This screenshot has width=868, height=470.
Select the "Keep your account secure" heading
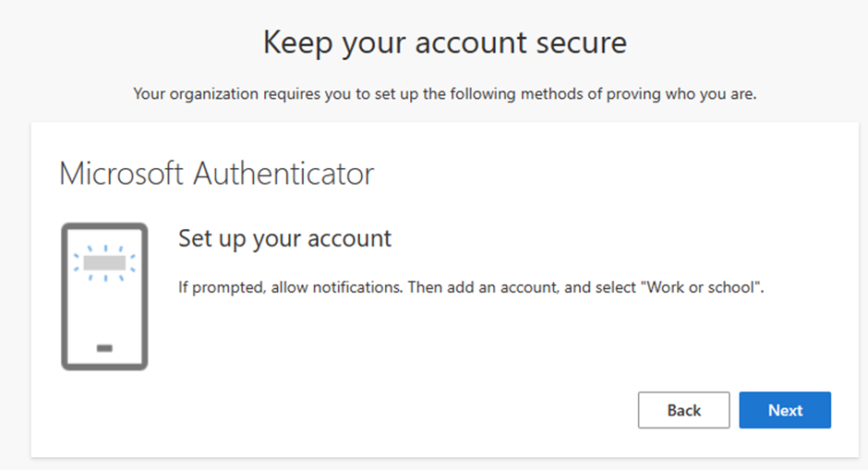(444, 42)
